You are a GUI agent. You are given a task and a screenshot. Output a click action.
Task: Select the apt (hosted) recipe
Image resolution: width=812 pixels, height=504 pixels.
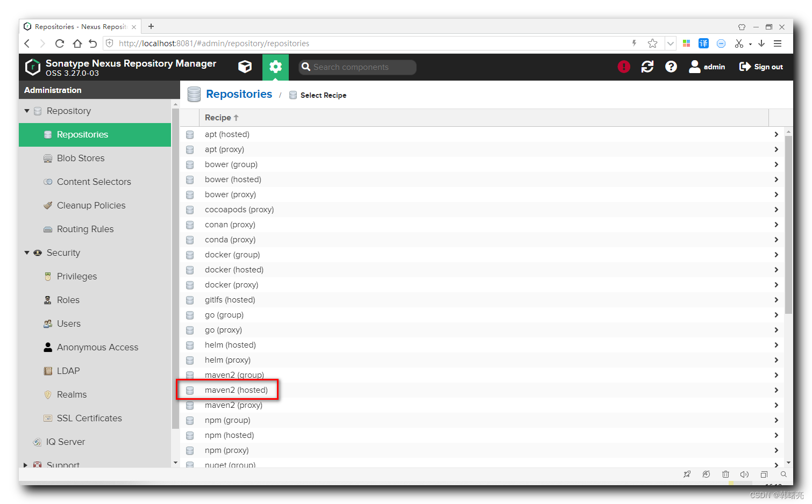[x=482, y=134]
